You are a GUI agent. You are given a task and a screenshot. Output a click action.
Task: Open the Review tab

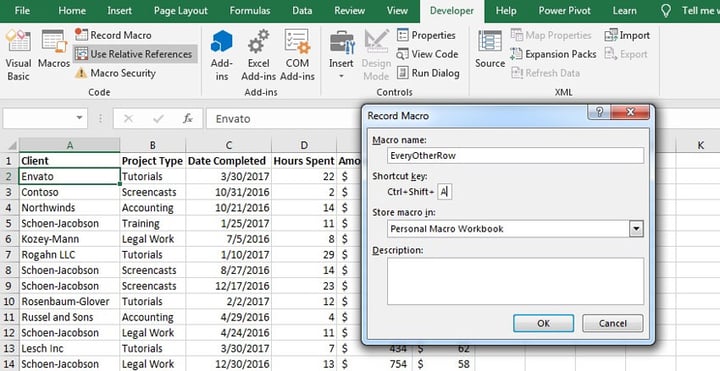point(349,11)
